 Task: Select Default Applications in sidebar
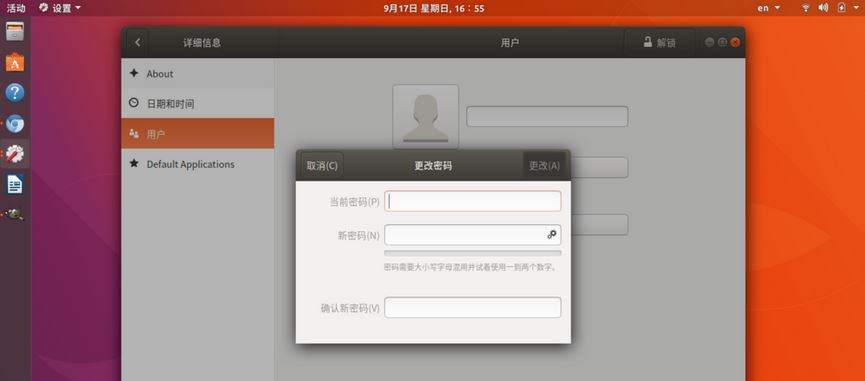(x=197, y=164)
